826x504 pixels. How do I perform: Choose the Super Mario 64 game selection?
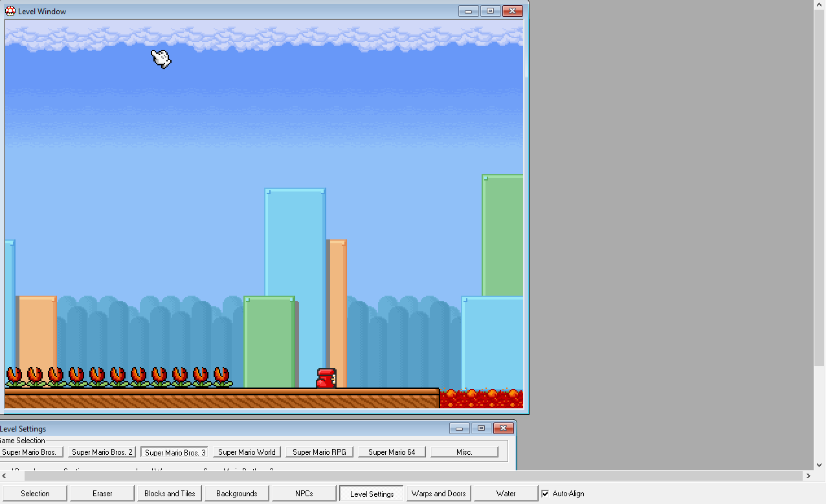pos(392,452)
